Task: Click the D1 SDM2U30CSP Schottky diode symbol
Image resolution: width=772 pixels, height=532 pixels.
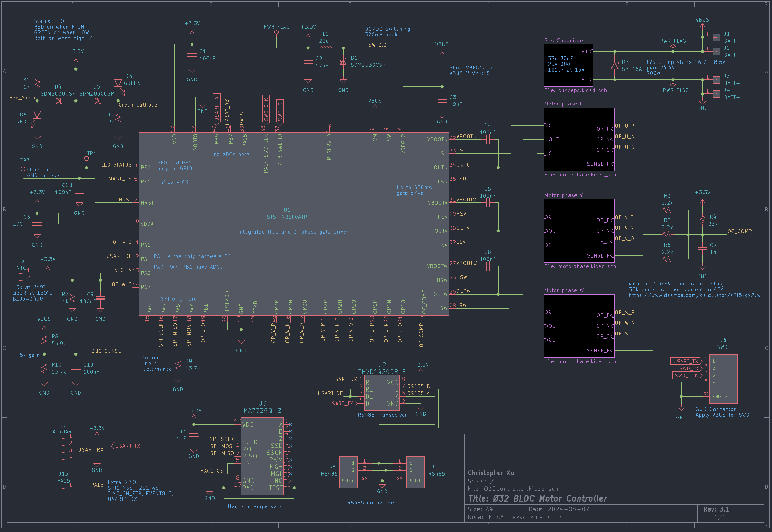Action: pyautogui.click(x=343, y=62)
